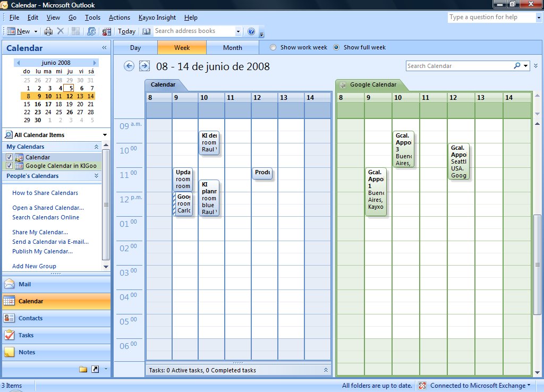
Task: Select June 5 in the mini calendar
Action: tap(69, 88)
